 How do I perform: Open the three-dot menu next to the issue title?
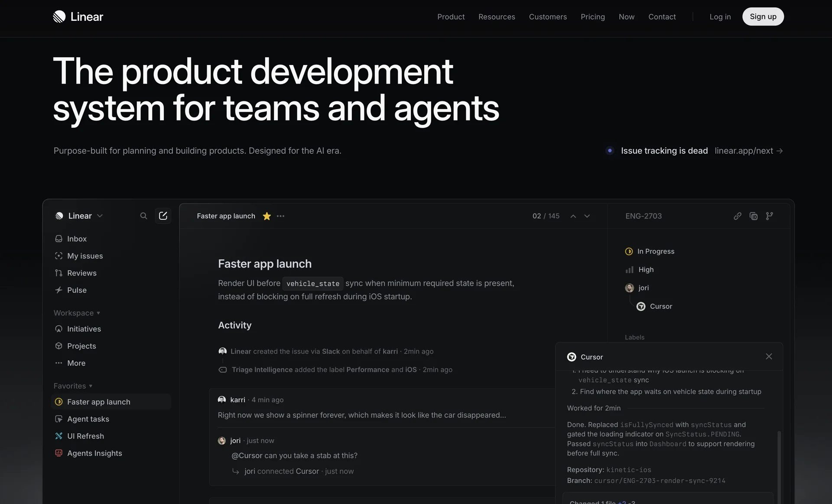pos(280,216)
